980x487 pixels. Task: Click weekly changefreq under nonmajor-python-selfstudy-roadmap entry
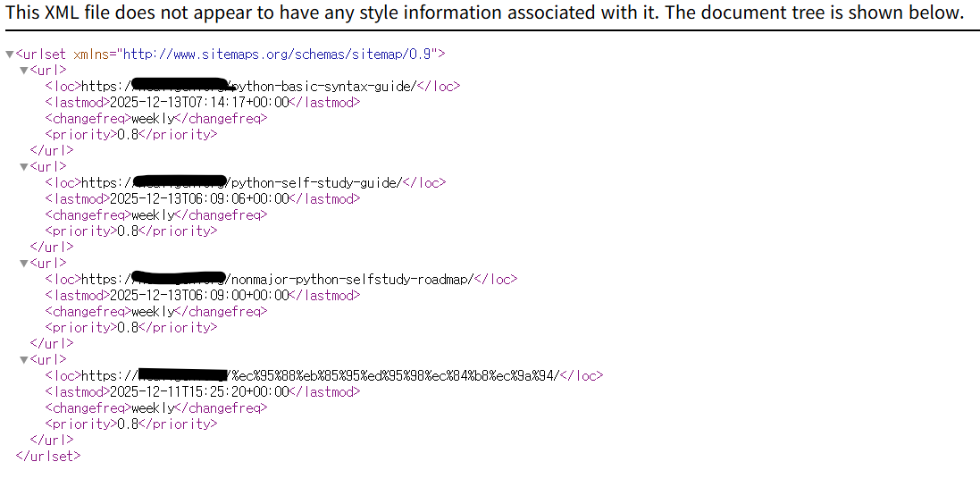[x=152, y=312]
